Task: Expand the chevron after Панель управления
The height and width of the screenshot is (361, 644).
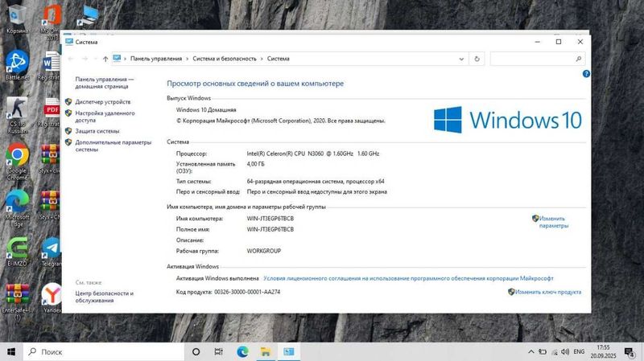Action: pyautogui.click(x=188, y=59)
